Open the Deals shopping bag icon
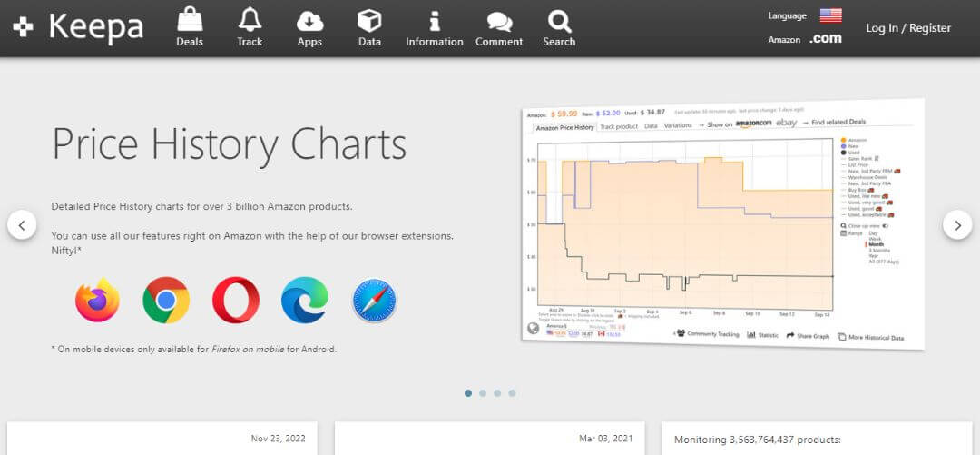Viewport: 980px width, 455px height. click(190, 19)
